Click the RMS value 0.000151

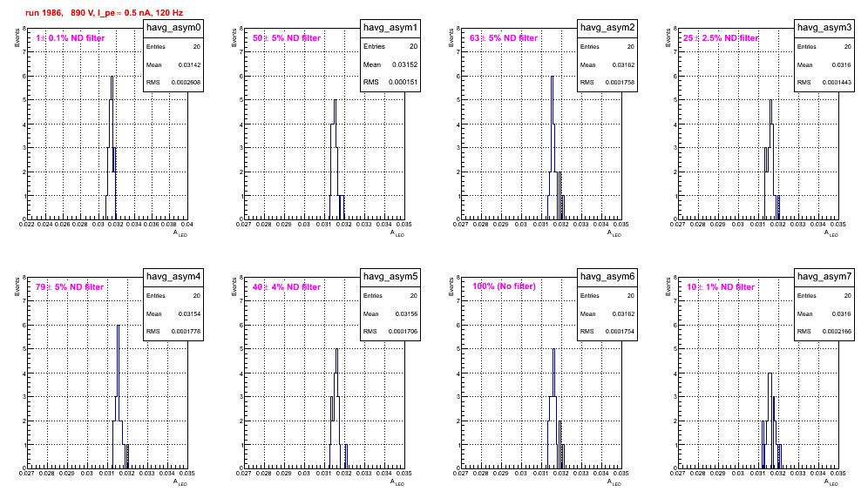[x=403, y=83]
